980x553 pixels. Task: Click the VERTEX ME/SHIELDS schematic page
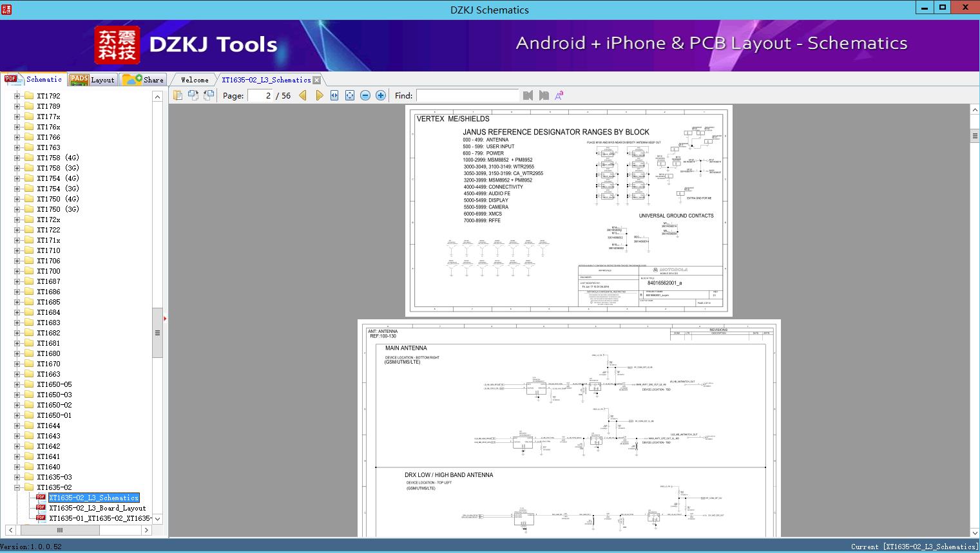(569, 211)
